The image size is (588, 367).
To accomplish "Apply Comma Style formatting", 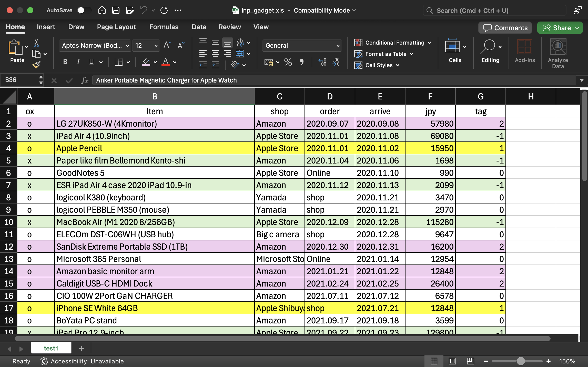I will coord(302,62).
